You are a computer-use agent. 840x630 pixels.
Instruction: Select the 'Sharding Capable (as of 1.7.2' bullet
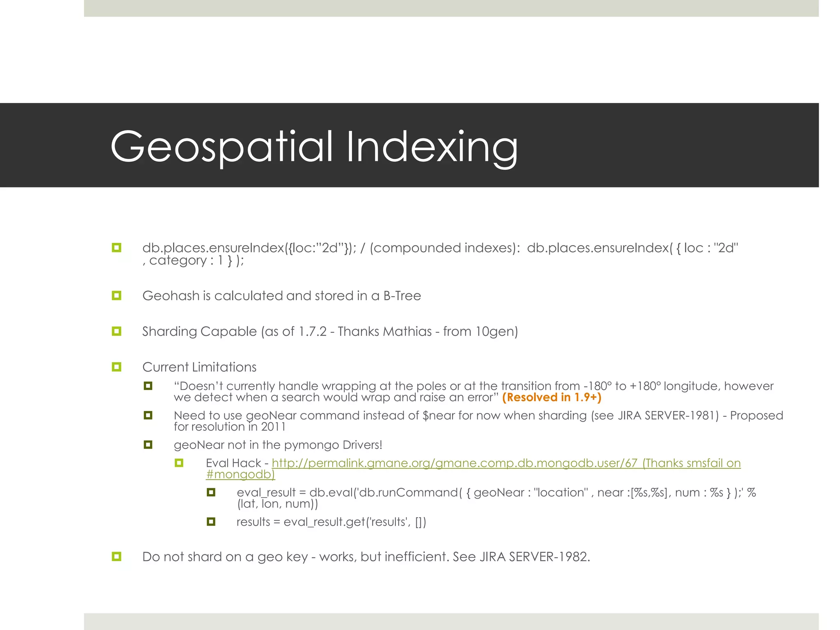click(x=330, y=331)
